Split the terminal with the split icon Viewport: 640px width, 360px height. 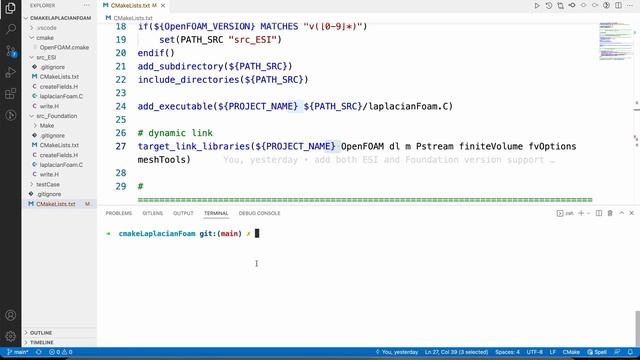click(x=599, y=213)
